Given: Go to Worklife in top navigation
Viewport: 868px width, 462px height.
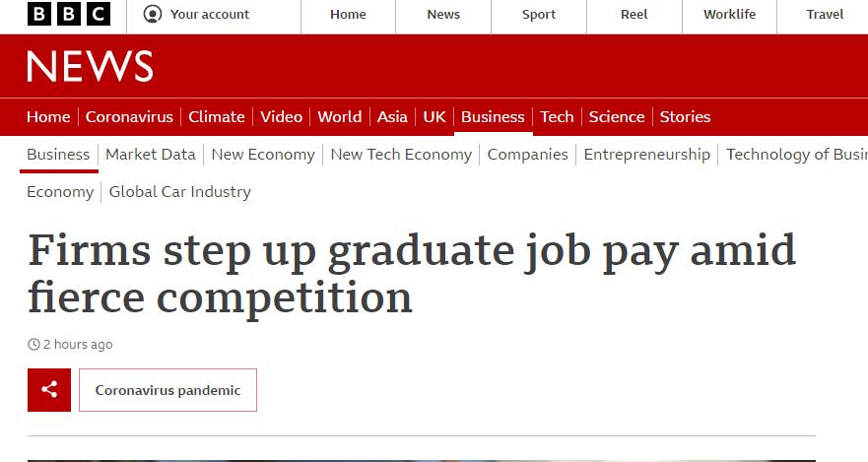Looking at the screenshot, I should pos(729,15).
